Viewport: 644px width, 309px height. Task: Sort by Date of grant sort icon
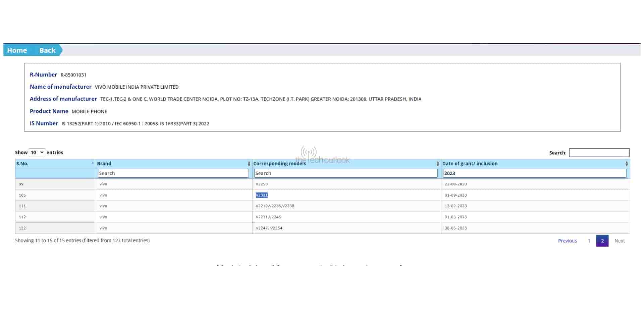pyautogui.click(x=626, y=164)
